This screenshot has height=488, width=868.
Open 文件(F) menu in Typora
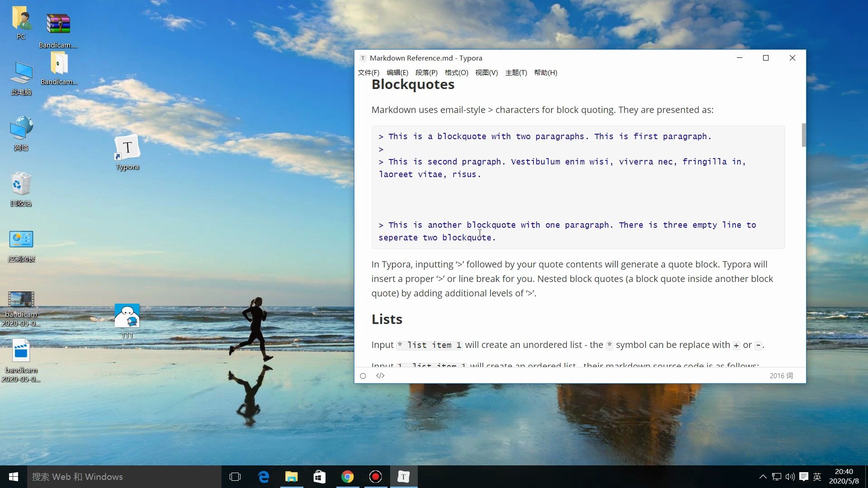368,72
